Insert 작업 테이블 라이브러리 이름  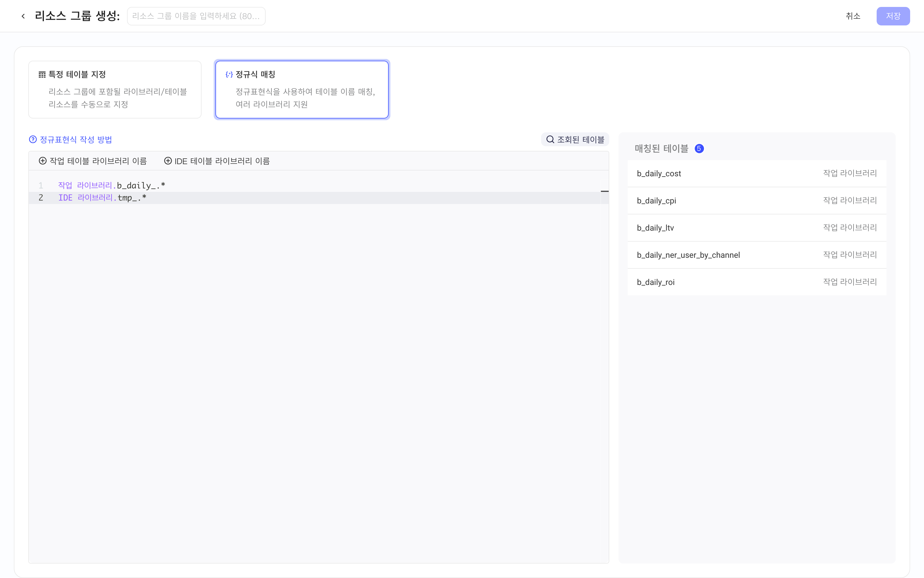pos(93,161)
